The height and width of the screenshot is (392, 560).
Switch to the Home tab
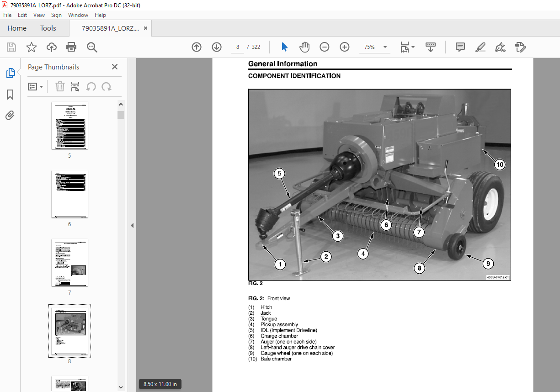17,28
